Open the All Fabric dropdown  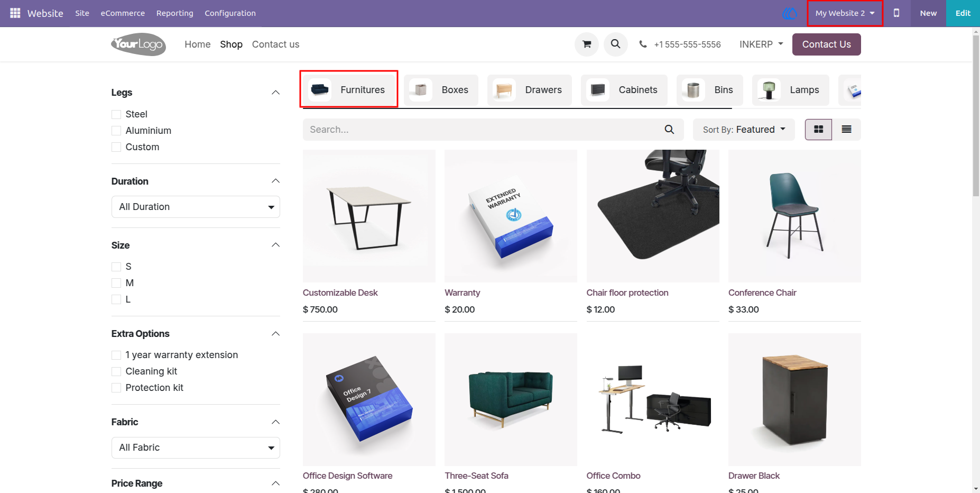[196, 448]
